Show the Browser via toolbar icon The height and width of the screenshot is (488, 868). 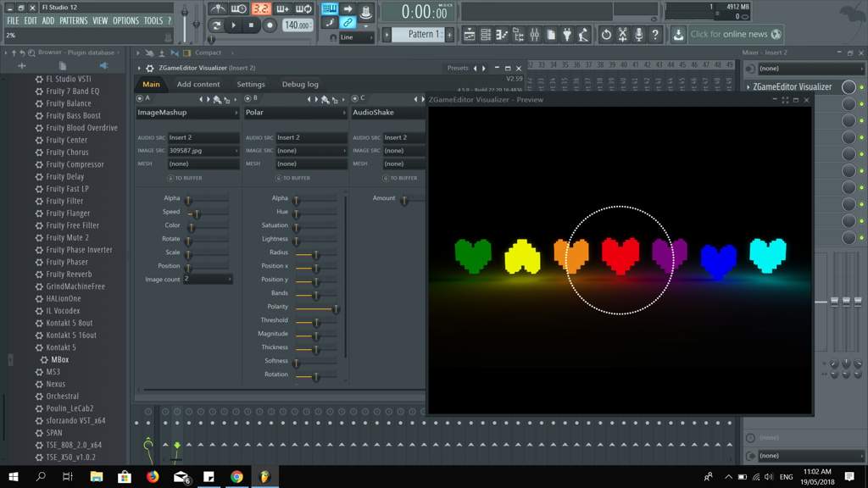tap(518, 35)
